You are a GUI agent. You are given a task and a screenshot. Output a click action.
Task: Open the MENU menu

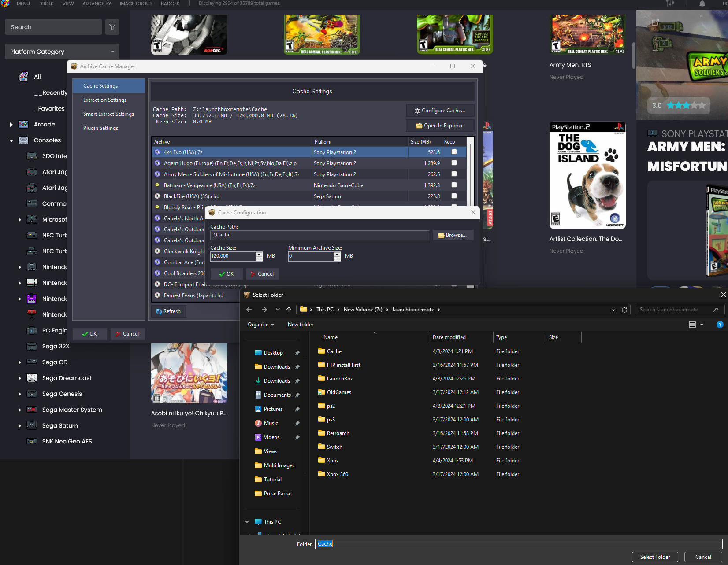click(x=23, y=4)
